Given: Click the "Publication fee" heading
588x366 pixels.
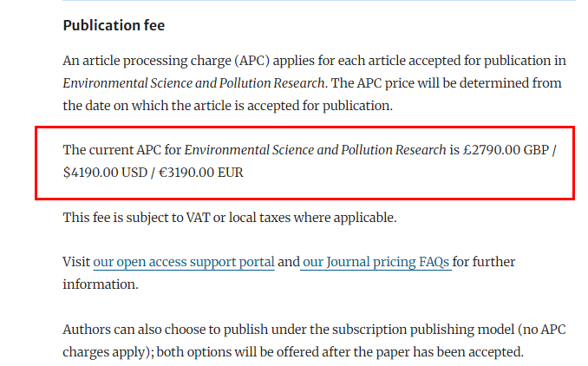Looking at the screenshot, I should coord(114,25).
